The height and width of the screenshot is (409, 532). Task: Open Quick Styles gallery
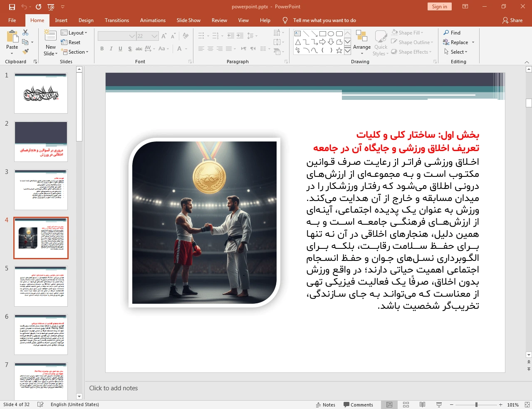click(381, 43)
